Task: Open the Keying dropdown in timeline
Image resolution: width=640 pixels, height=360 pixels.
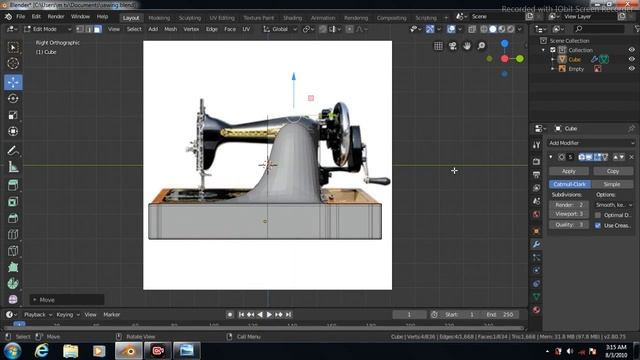Action: click(x=67, y=315)
